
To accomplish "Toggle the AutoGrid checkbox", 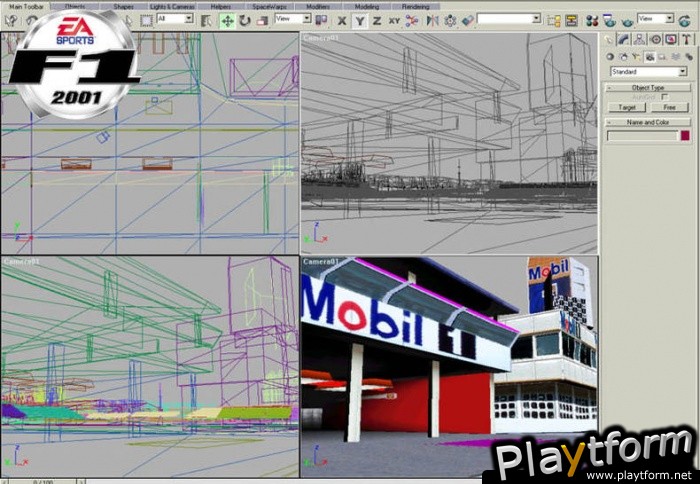I will click(x=665, y=97).
